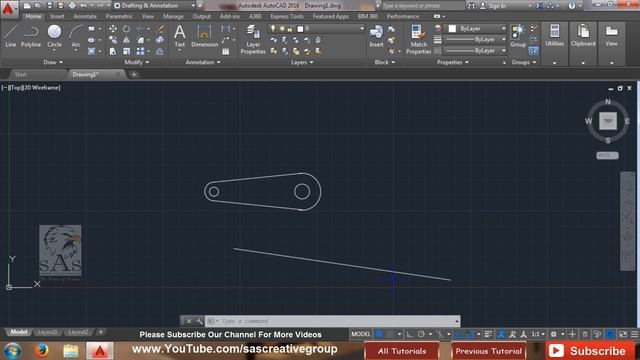
Task: Toggle polar tracking in status bar
Action: tap(421, 334)
